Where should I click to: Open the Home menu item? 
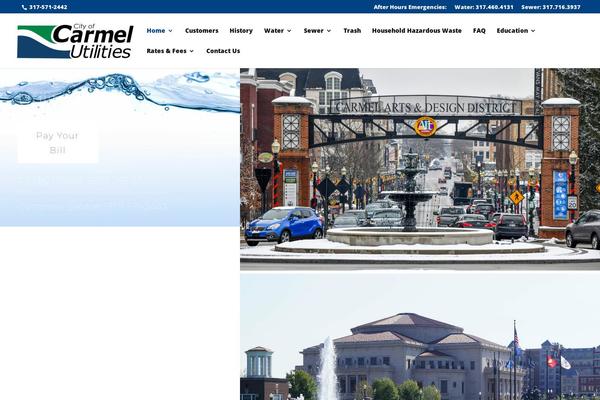click(x=156, y=31)
